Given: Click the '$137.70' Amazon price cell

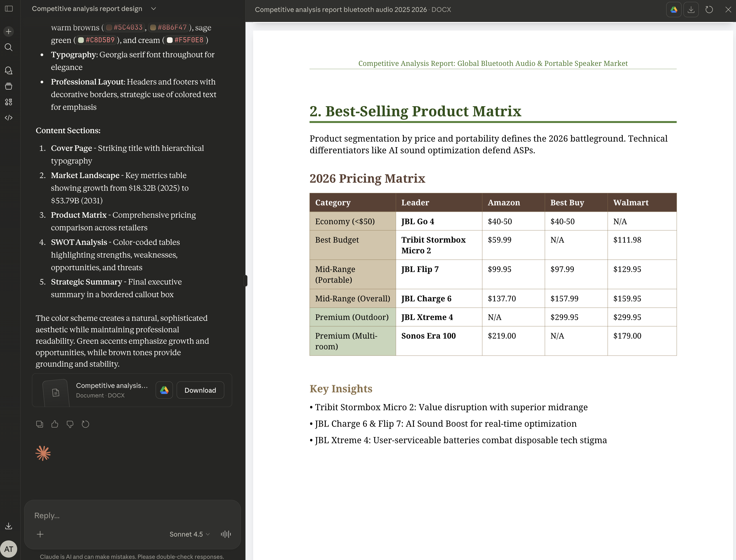Looking at the screenshot, I should (513, 298).
